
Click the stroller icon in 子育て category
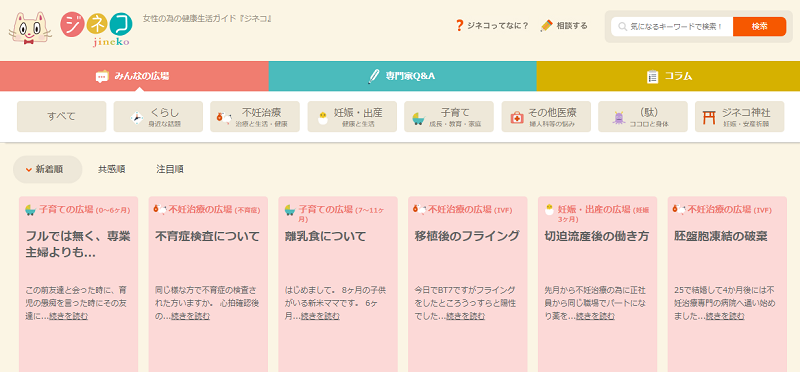point(418,119)
